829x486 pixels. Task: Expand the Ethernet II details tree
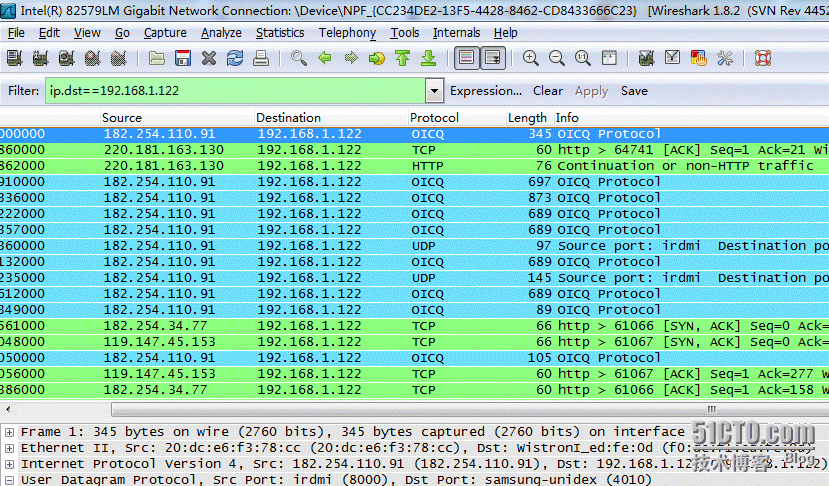(10, 448)
